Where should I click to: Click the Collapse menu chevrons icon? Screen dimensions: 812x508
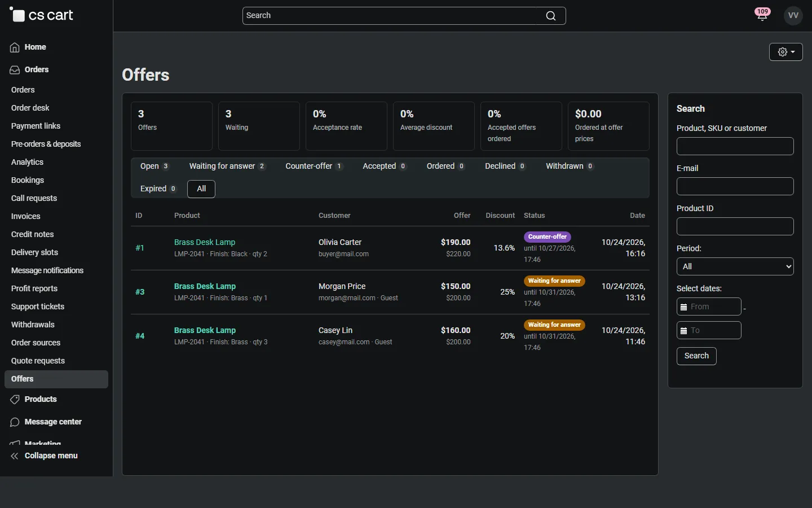[15, 456]
